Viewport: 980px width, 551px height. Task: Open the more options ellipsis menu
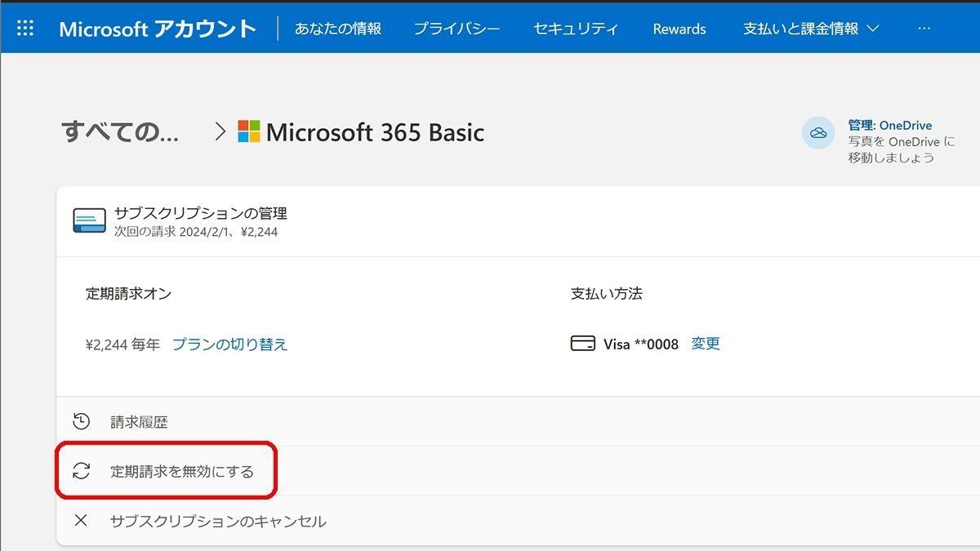(924, 29)
